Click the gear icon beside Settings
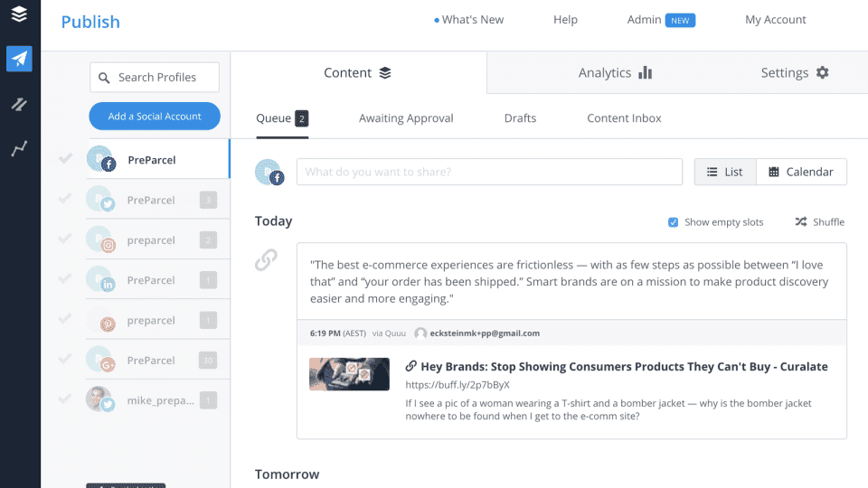Image resolution: width=868 pixels, height=488 pixels. pos(823,72)
